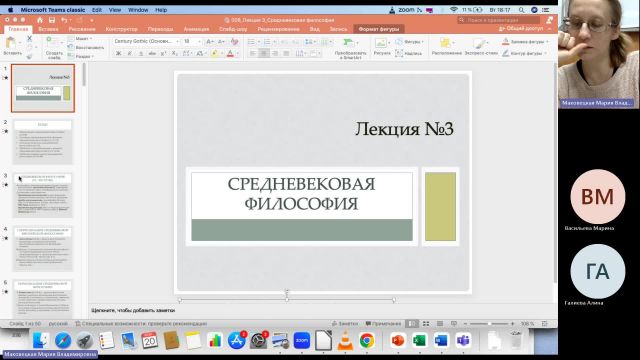
Task: Switch to the Переходы (Transitions) tab
Action: pyautogui.click(x=160, y=29)
